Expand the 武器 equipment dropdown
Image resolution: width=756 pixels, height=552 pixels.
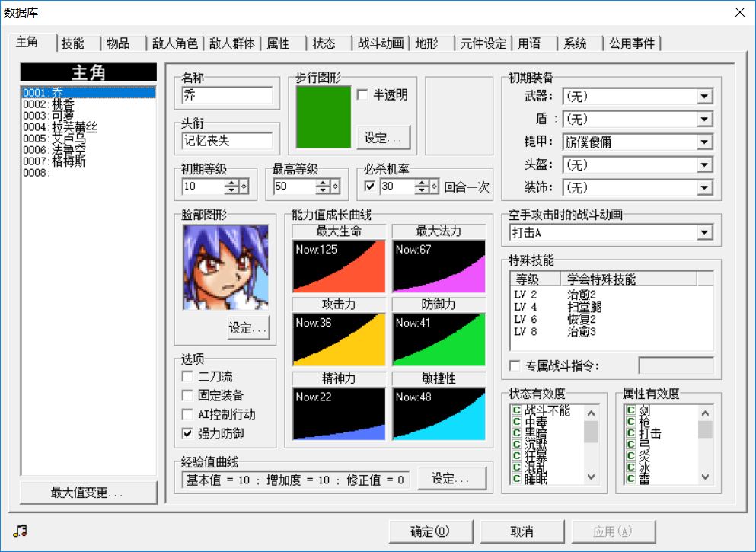tap(704, 97)
